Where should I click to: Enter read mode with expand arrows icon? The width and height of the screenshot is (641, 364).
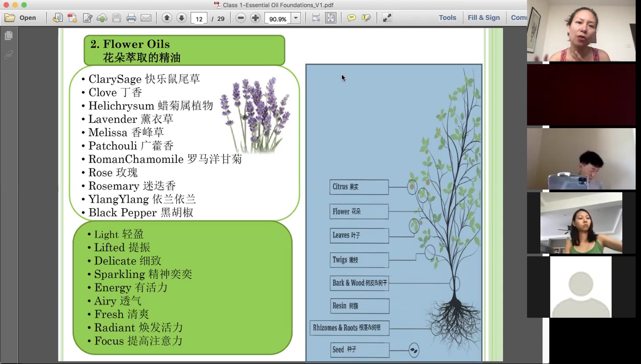(x=387, y=18)
